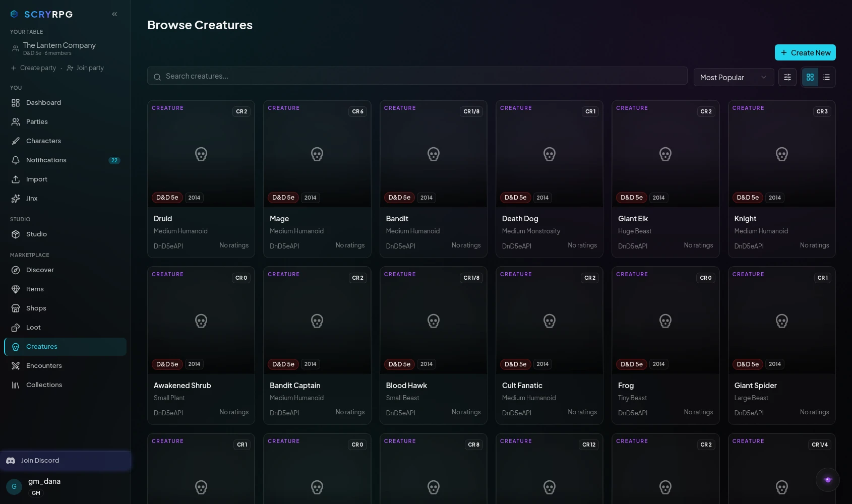Click the Loot icon in sidebar
This screenshot has height=504, width=852.
click(16, 328)
